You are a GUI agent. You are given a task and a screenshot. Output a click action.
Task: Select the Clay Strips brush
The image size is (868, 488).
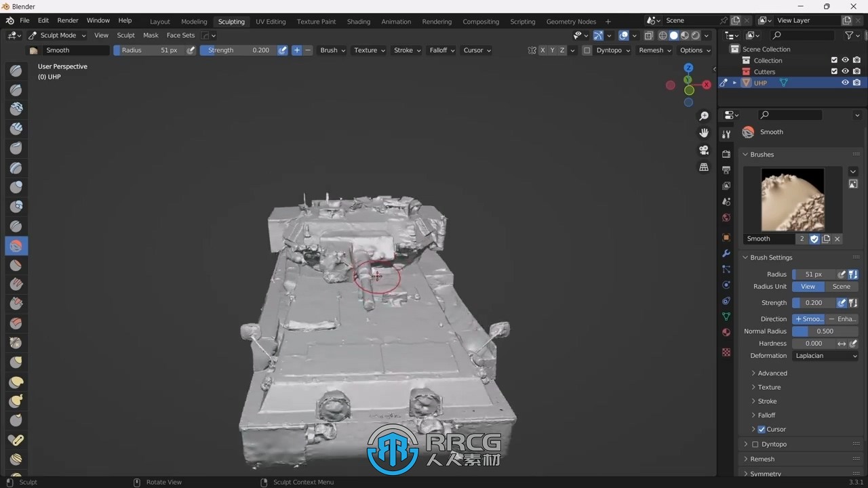[16, 129]
